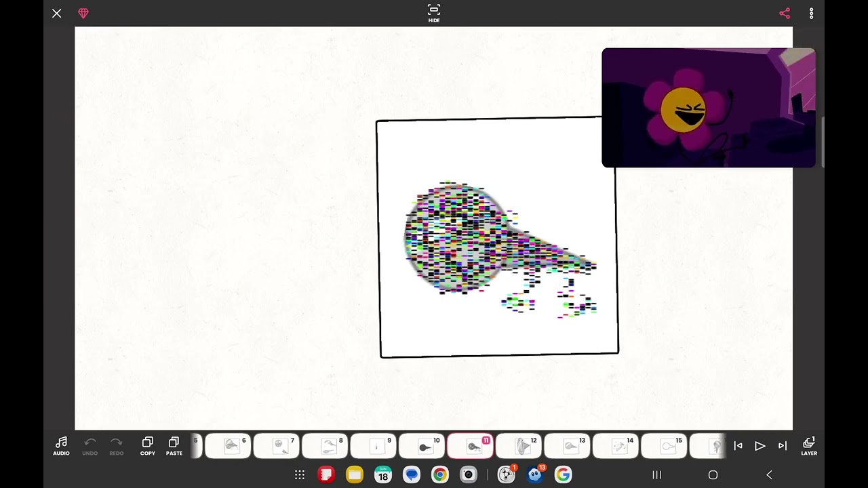Screen dimensions: 868x488
Task: Open the blue chat bubble messages app
Action: coord(412,475)
